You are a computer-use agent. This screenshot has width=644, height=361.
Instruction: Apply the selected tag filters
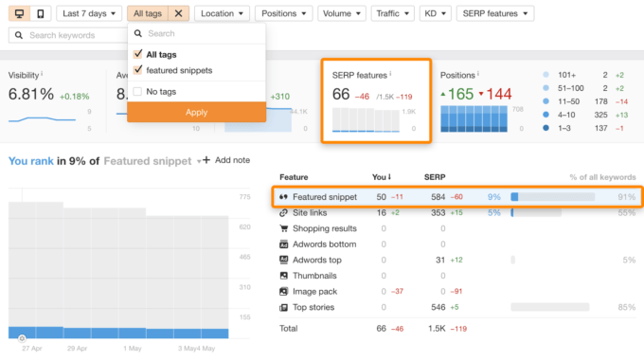click(196, 112)
